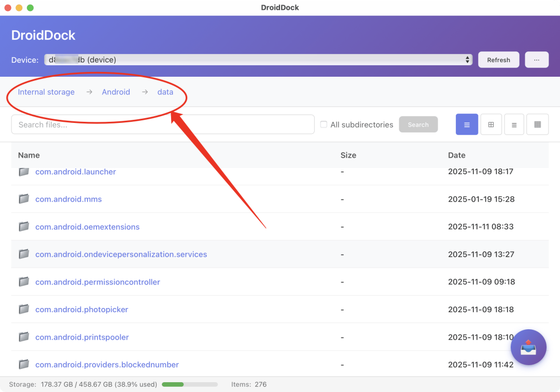This screenshot has height=392, width=560.
Task: Navigate to Android breadcrumb
Action: point(116,92)
